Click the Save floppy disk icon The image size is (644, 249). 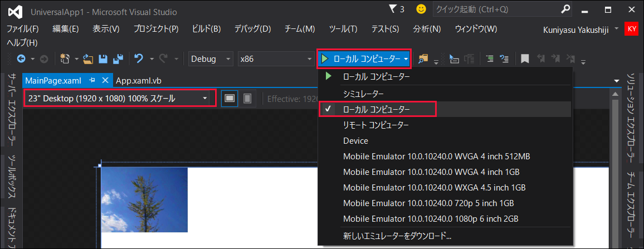(x=103, y=59)
